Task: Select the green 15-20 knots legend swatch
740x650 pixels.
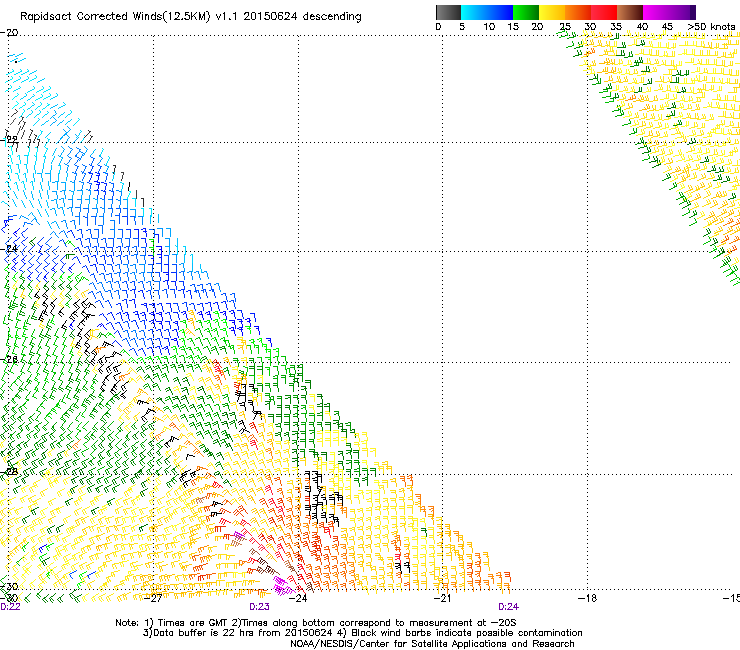Action: coord(526,12)
